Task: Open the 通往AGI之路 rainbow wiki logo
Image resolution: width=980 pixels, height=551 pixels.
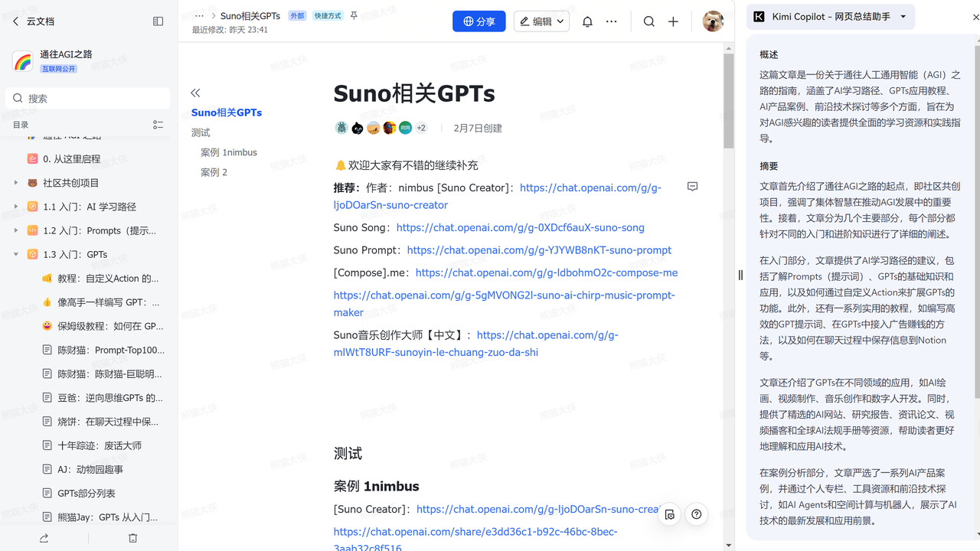Action: [x=23, y=61]
